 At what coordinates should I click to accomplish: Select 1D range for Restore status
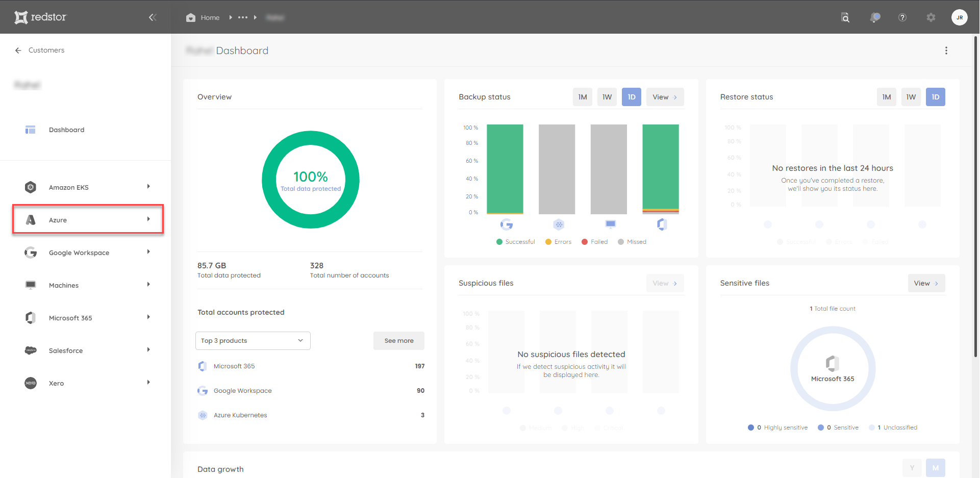(936, 97)
